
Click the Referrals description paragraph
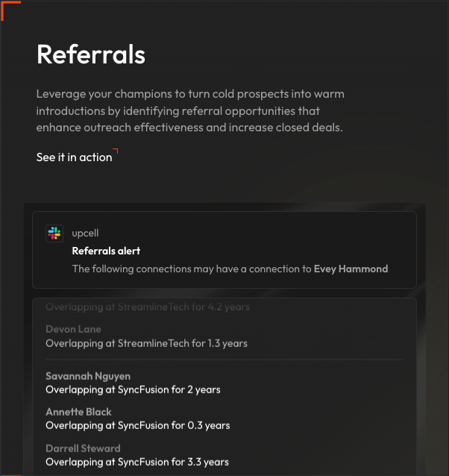click(190, 111)
